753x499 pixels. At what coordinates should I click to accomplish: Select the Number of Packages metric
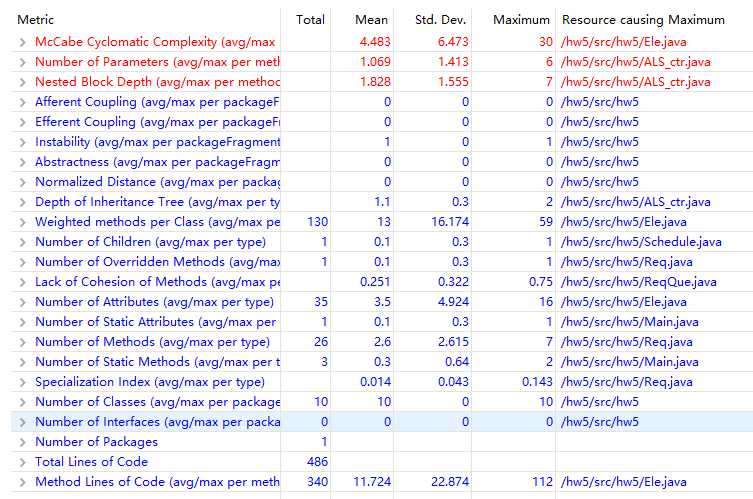coord(97,442)
